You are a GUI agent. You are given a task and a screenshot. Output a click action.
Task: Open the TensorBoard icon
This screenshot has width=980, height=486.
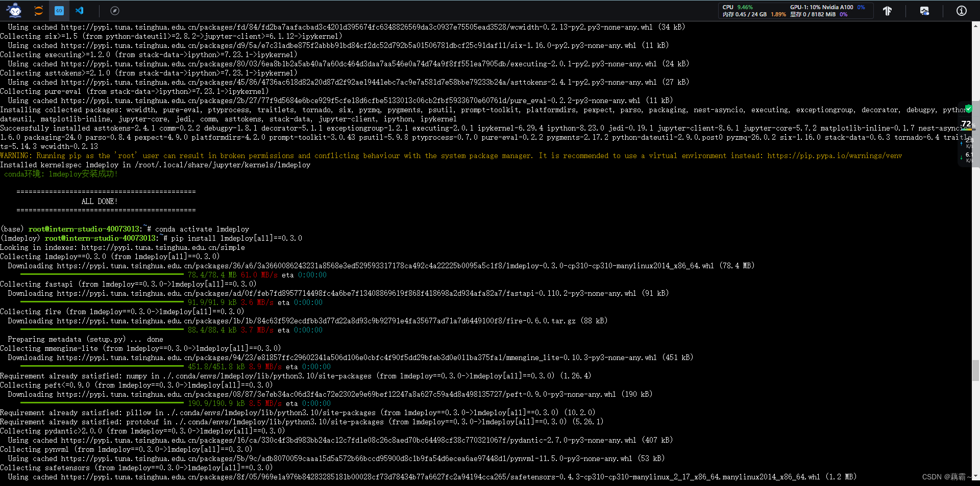click(x=888, y=11)
